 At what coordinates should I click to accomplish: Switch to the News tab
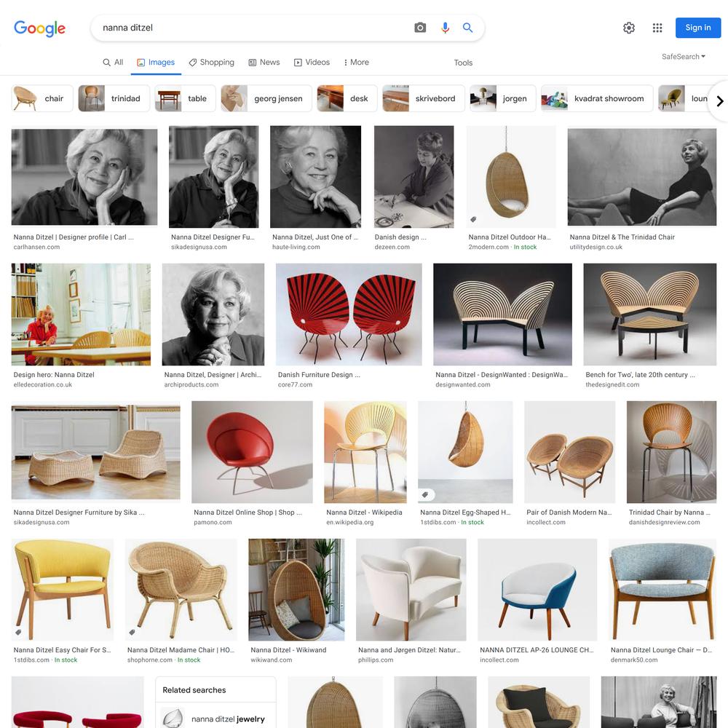click(264, 62)
